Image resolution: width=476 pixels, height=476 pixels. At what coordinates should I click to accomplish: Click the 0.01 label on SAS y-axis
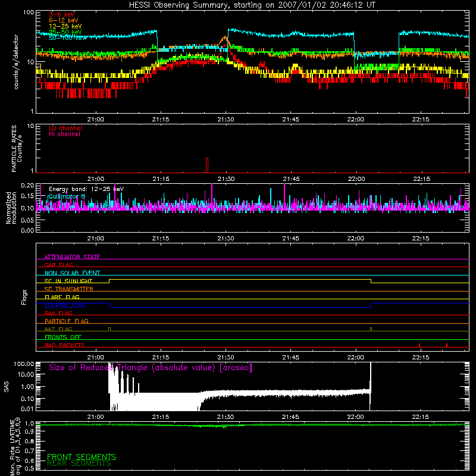[x=27, y=409]
